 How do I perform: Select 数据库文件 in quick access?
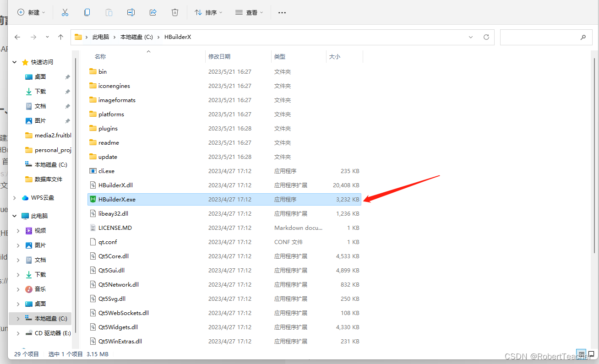[x=44, y=179]
